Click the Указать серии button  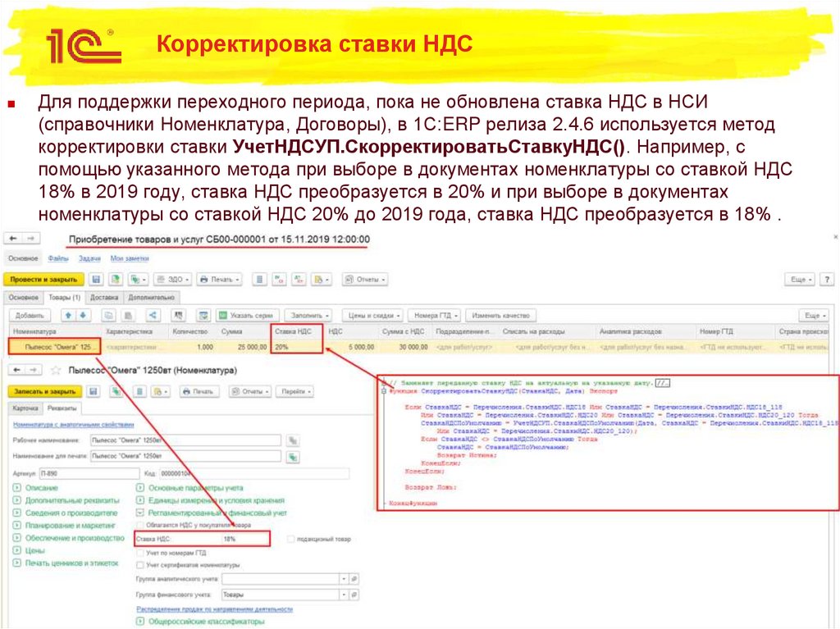(x=246, y=316)
